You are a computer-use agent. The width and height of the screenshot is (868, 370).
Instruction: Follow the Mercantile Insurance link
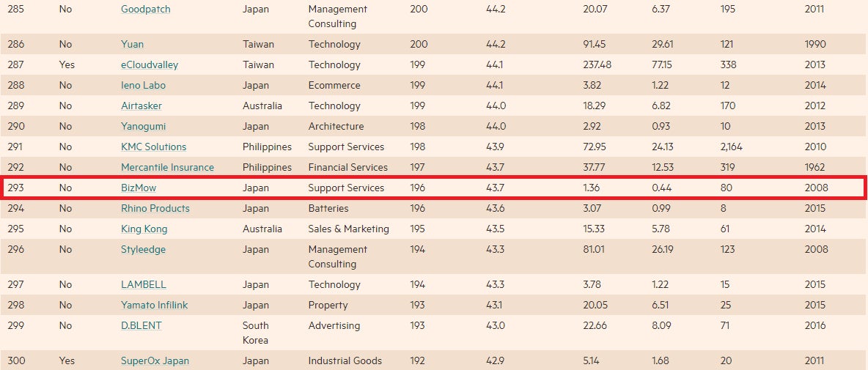(167, 167)
